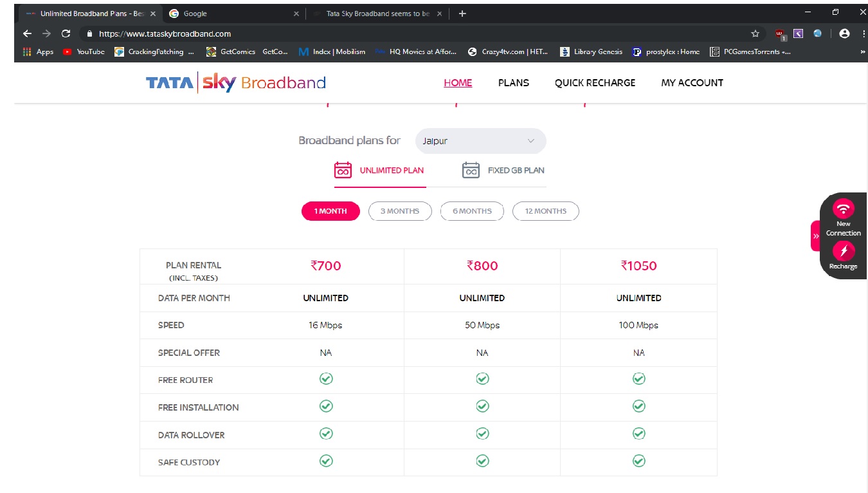
Task: Choose the 12 MONTHS duration option
Action: (545, 211)
